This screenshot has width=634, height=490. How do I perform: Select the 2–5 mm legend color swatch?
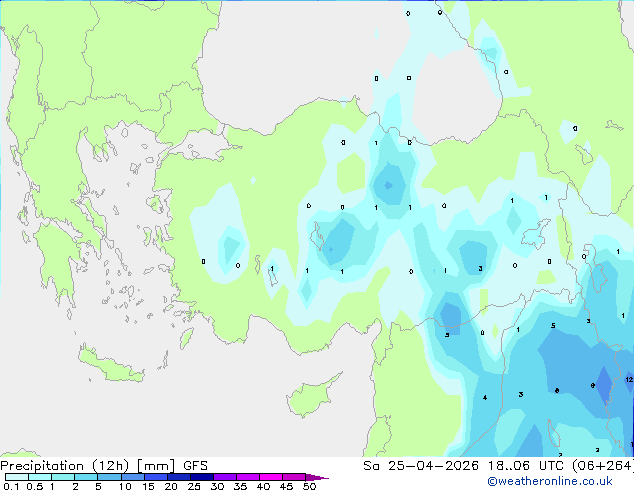pyautogui.click(x=86, y=477)
